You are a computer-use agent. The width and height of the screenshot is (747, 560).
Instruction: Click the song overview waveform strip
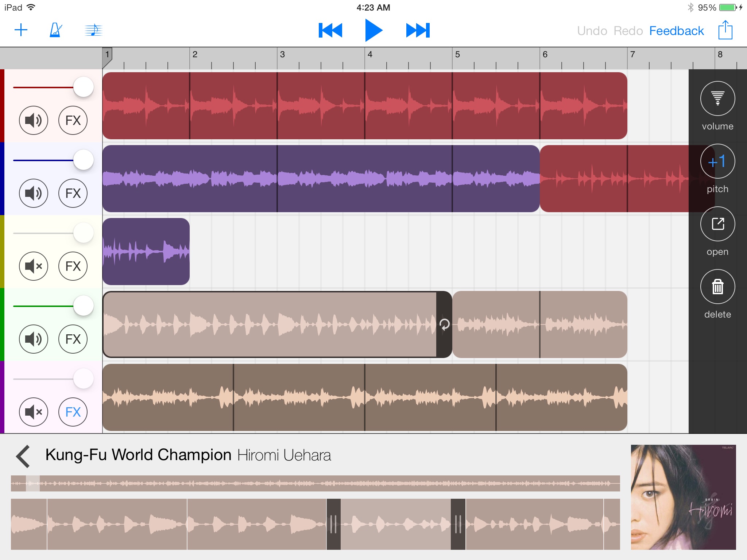click(316, 483)
